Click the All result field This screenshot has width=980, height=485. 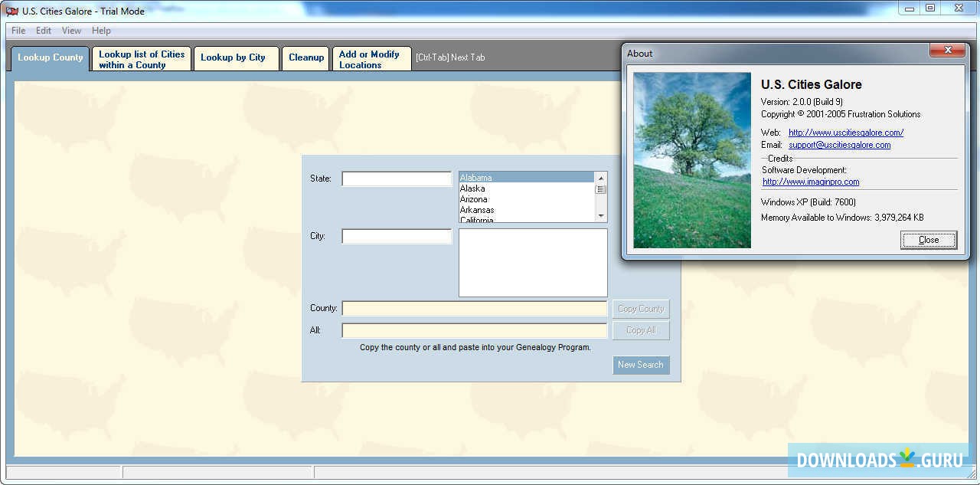click(x=475, y=330)
